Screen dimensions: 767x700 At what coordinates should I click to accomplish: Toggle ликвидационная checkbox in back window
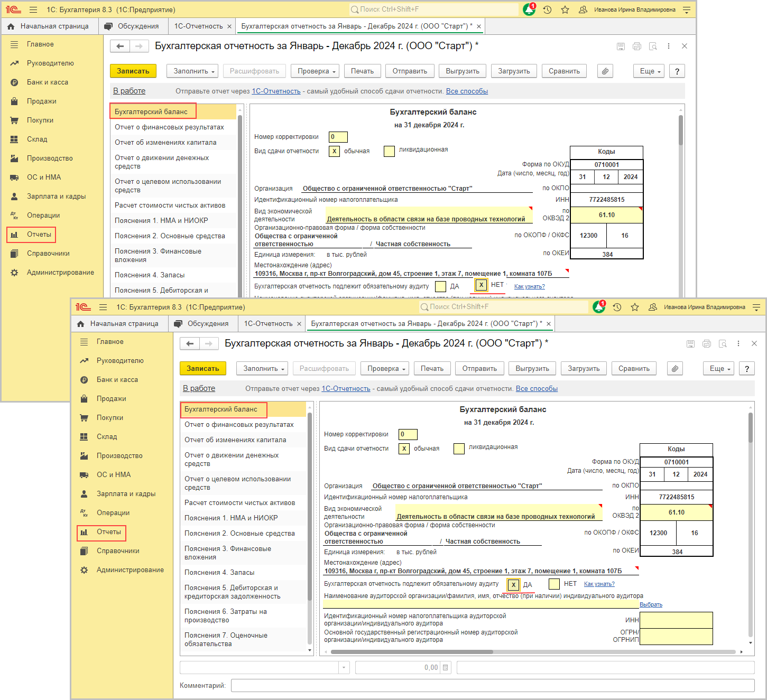coord(389,151)
